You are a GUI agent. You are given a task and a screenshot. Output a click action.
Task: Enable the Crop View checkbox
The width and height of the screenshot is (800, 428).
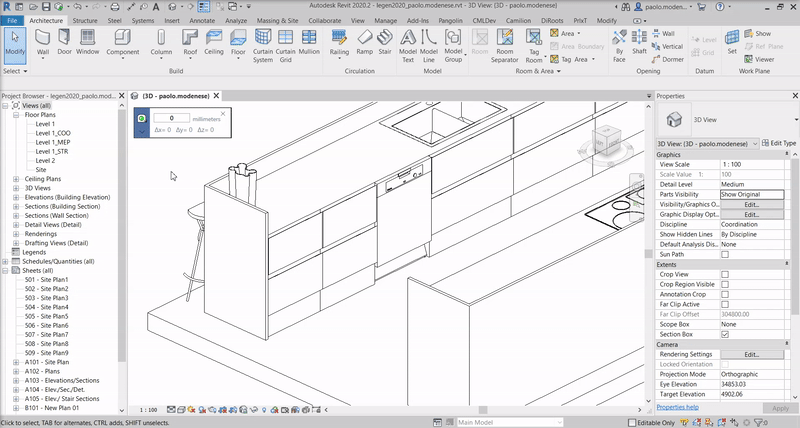click(725, 274)
